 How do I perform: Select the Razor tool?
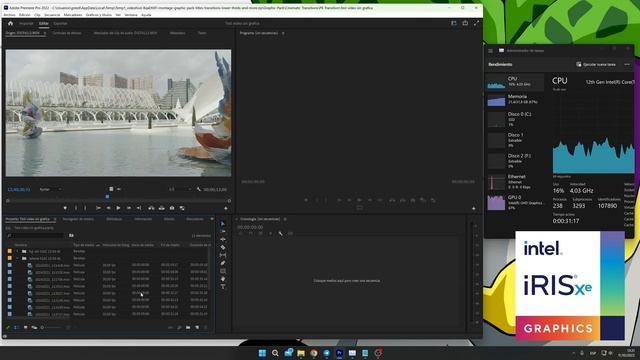(x=223, y=247)
